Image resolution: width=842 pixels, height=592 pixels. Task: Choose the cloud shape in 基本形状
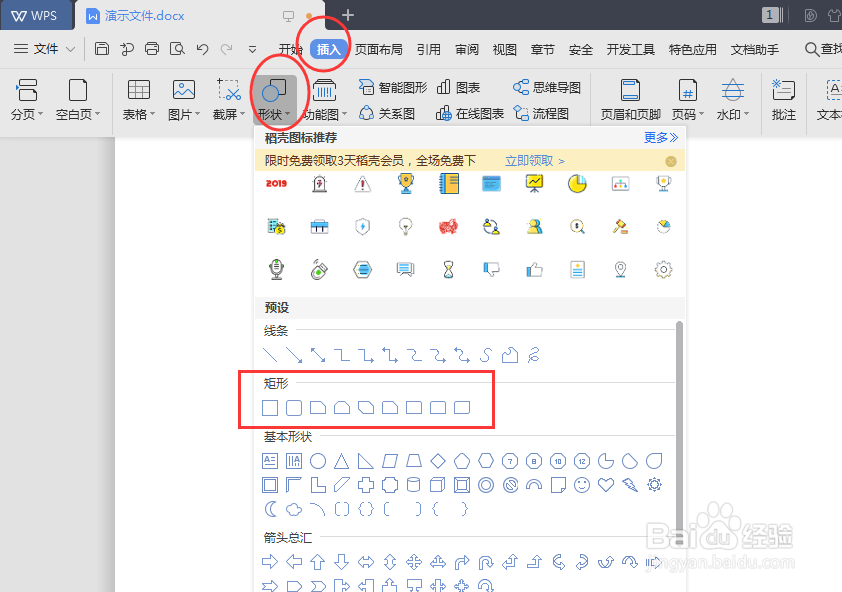pyautogui.click(x=294, y=509)
